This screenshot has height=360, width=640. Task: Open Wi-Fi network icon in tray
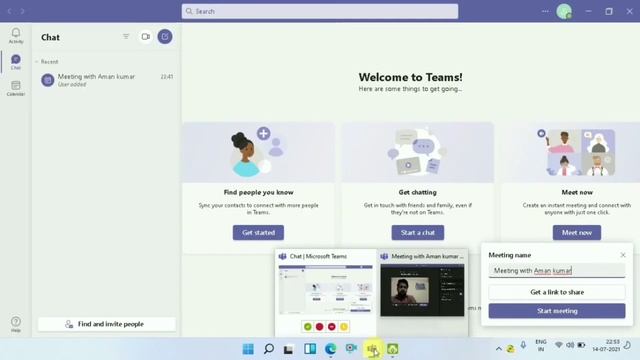point(559,345)
